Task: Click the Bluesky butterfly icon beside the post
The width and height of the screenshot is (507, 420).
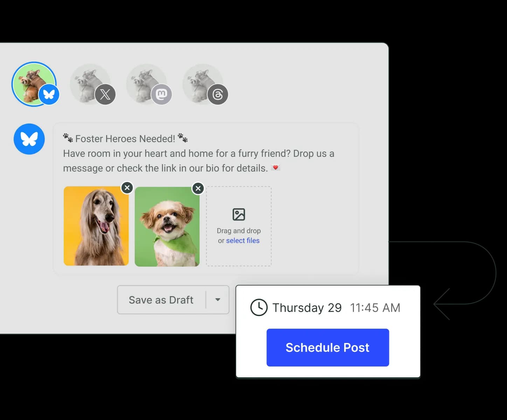Action: point(29,139)
